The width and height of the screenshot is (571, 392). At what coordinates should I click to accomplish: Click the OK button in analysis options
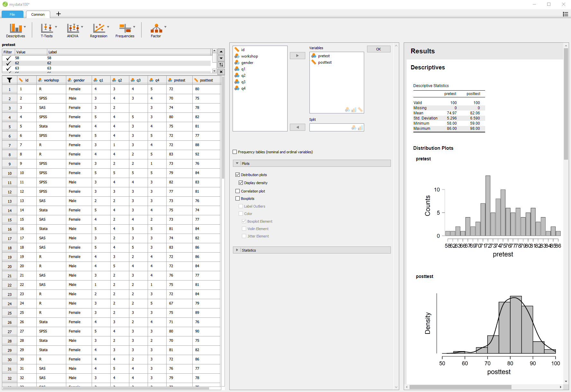pyautogui.click(x=378, y=49)
